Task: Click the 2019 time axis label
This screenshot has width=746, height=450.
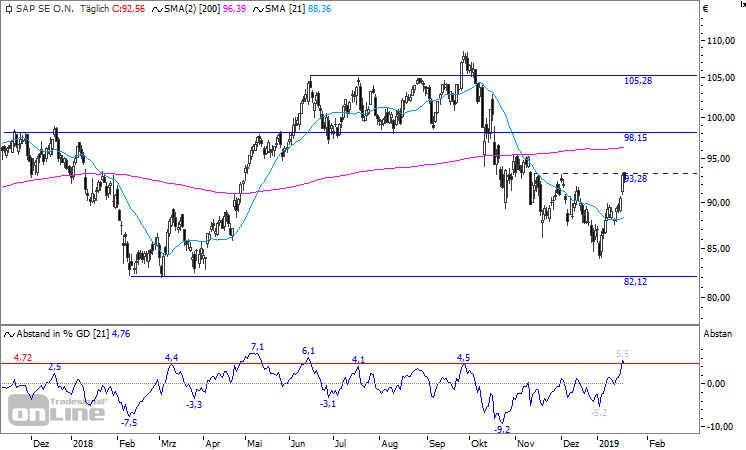Action: point(609,443)
